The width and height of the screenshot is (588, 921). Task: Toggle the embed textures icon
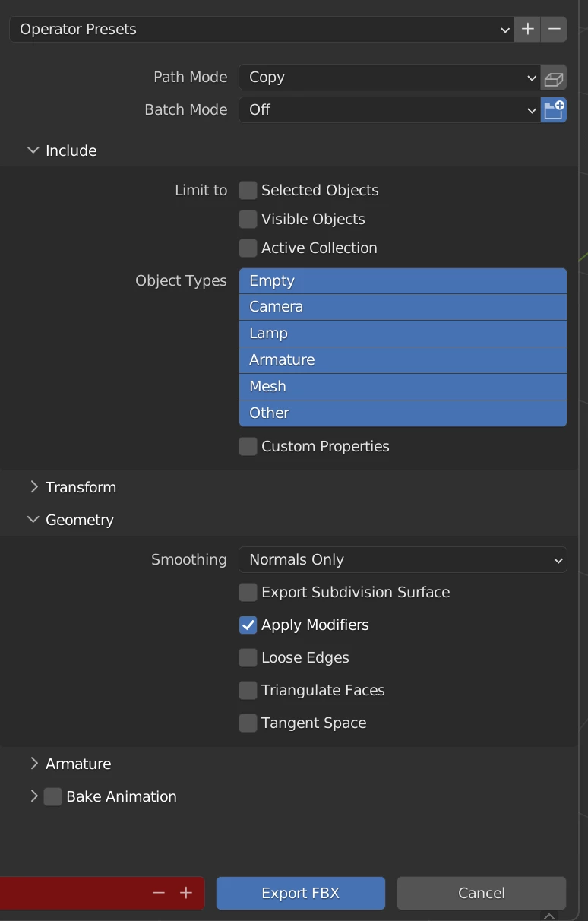554,78
